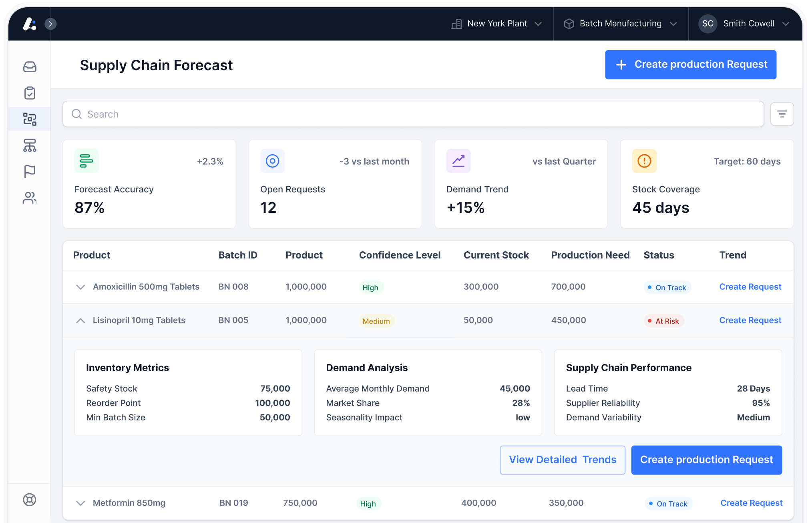Click the top Create production Request button
Viewport: 812px width, 523px height.
pos(690,65)
